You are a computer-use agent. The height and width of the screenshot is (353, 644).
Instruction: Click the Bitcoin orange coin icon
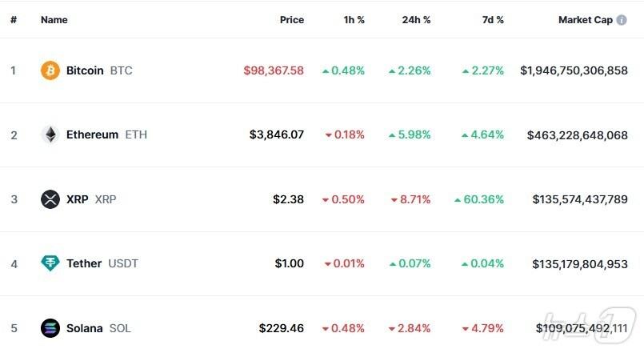[x=50, y=70]
